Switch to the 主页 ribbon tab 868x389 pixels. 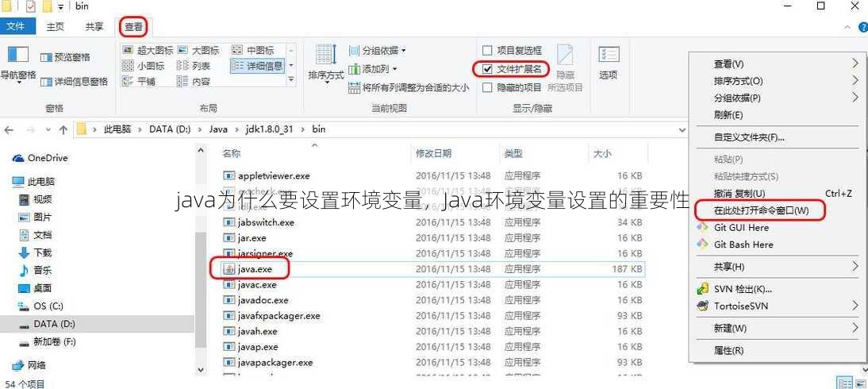point(55,27)
